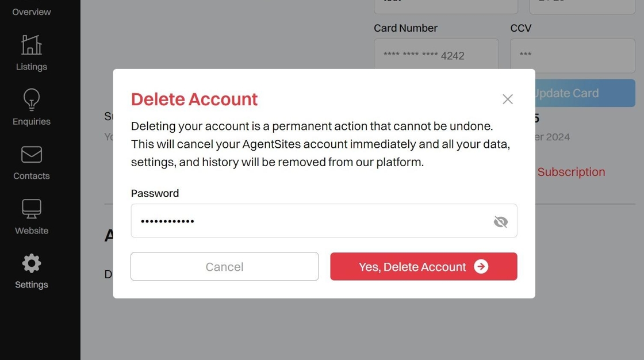Toggle password visibility eye icon

500,221
